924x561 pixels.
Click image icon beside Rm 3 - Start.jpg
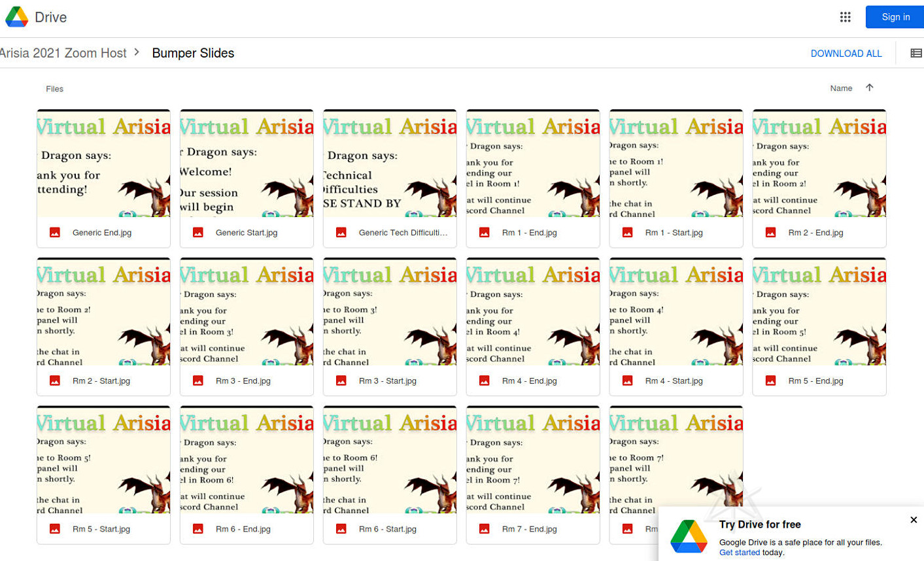(x=341, y=381)
